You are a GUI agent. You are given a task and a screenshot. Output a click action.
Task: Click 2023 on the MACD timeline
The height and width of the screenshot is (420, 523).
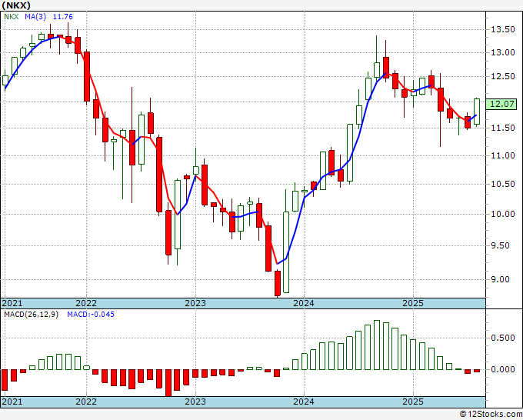(195, 402)
